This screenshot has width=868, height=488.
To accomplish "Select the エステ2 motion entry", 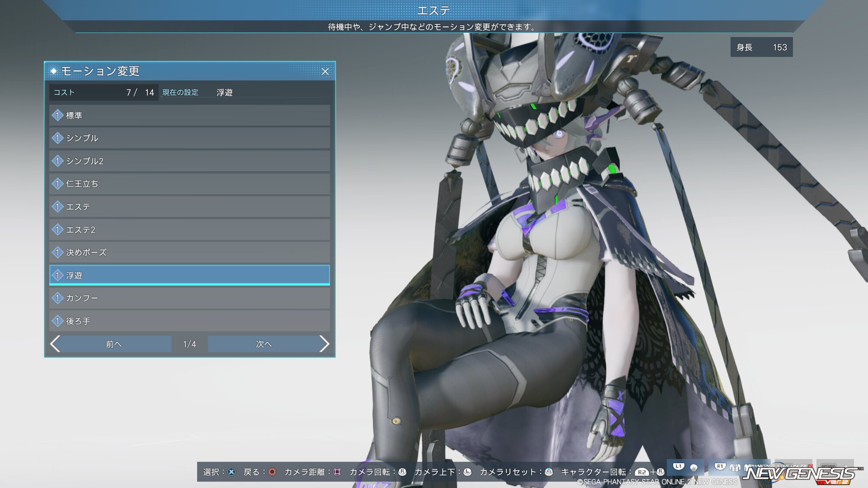I will pos(189,229).
